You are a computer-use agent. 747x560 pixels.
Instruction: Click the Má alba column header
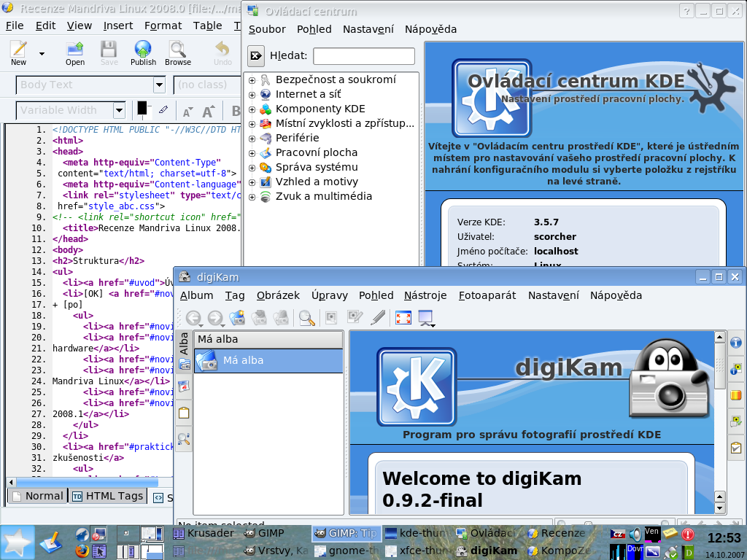(268, 340)
